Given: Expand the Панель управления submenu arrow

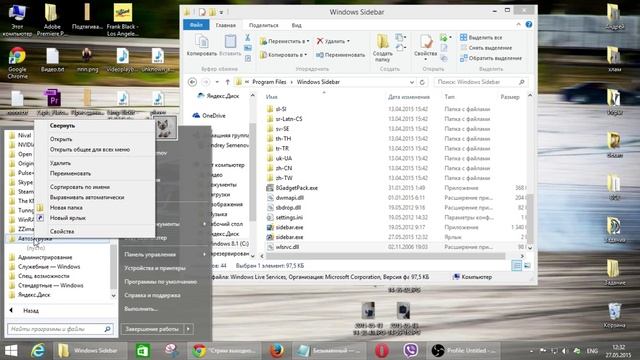Looking at the screenshot, I should coord(204,254).
